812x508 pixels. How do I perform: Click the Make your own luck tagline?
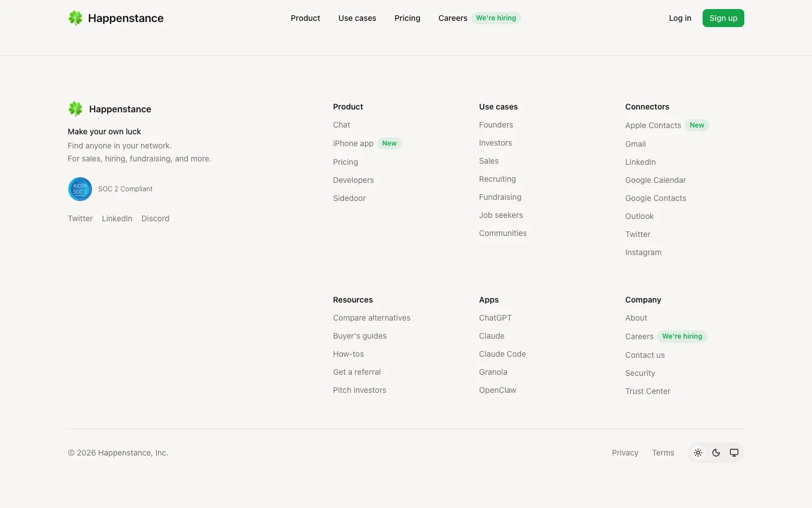104,132
